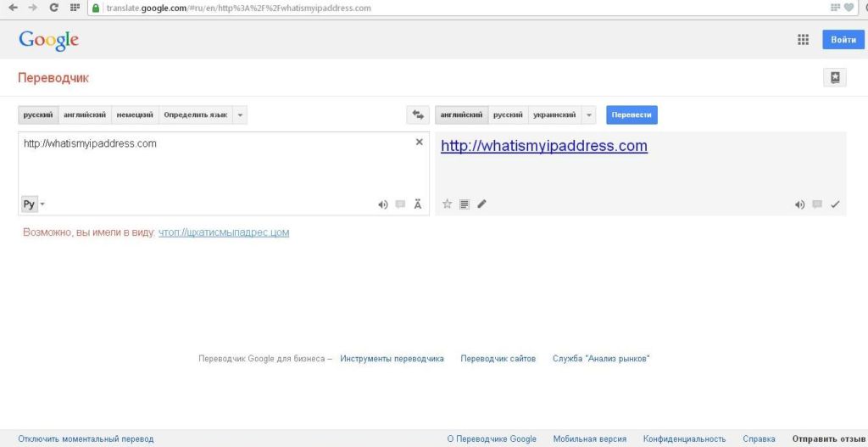
Task: Open the translated whatismyipaddress.com link
Action: tap(544, 146)
